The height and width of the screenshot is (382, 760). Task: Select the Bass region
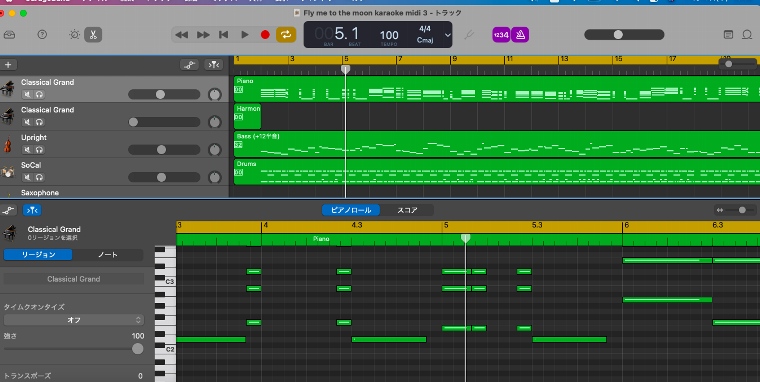pyautogui.click(x=497, y=144)
